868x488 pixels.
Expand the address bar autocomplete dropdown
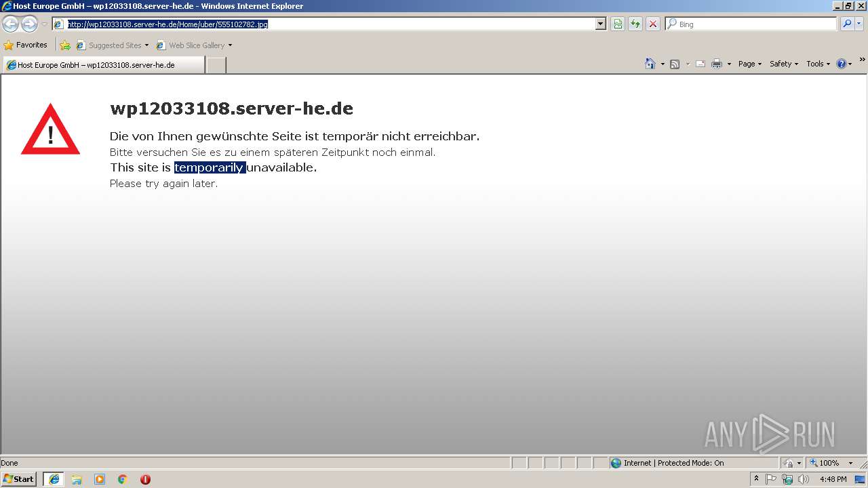click(600, 24)
